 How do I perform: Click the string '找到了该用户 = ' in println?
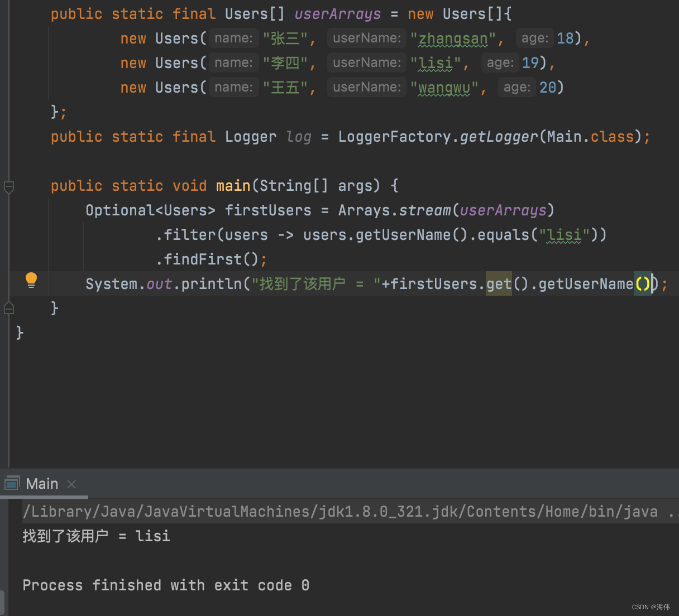tap(315, 284)
